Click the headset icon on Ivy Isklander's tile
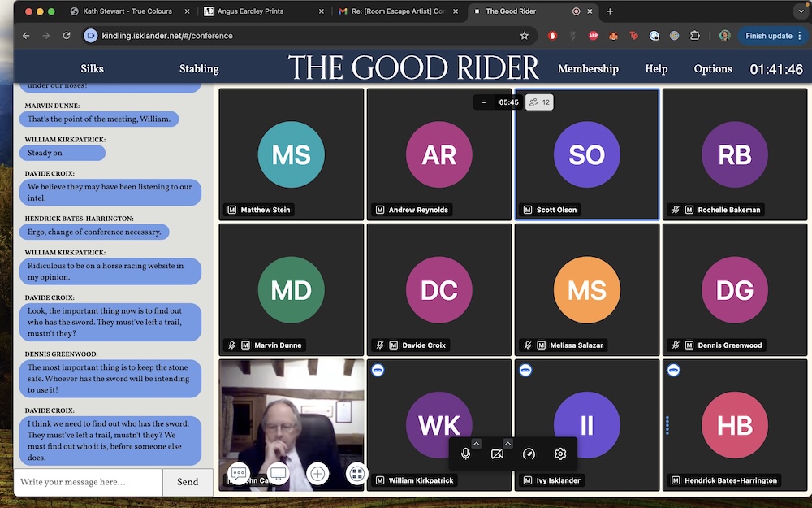 click(526, 368)
